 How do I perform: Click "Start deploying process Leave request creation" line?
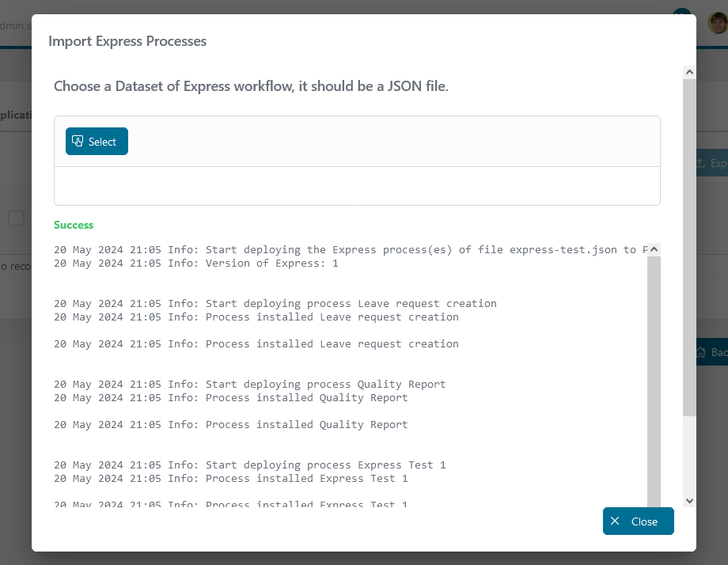[x=275, y=304]
